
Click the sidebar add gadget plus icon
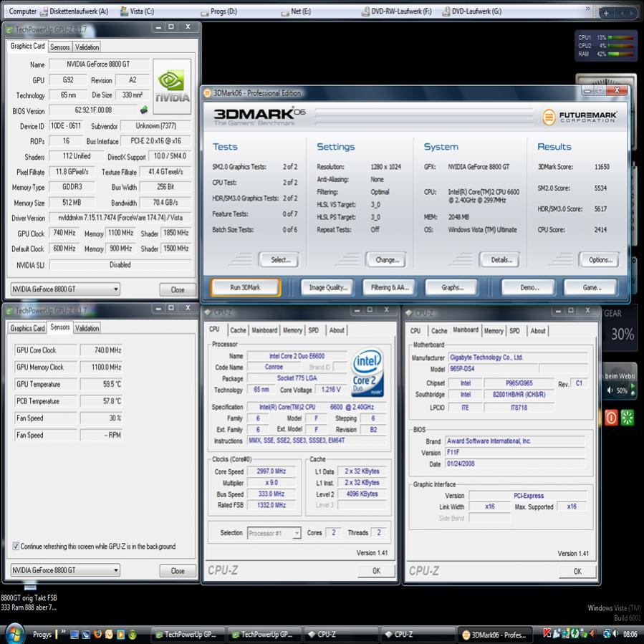606,13
